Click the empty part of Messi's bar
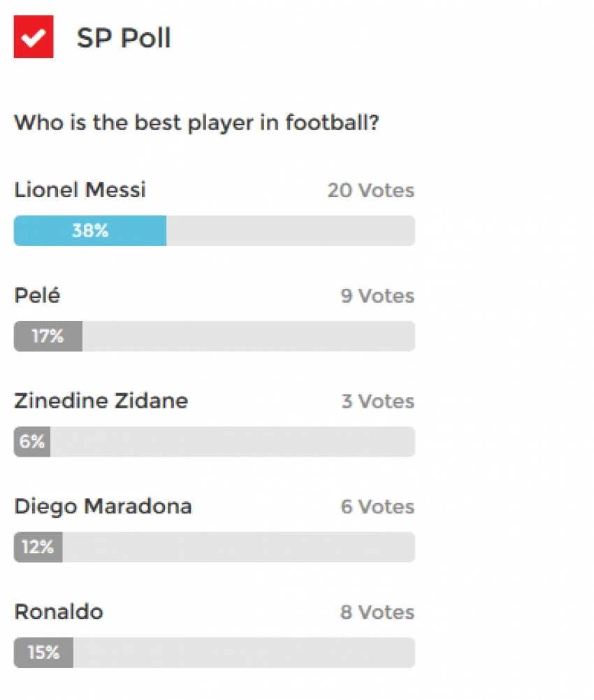 [x=291, y=231]
